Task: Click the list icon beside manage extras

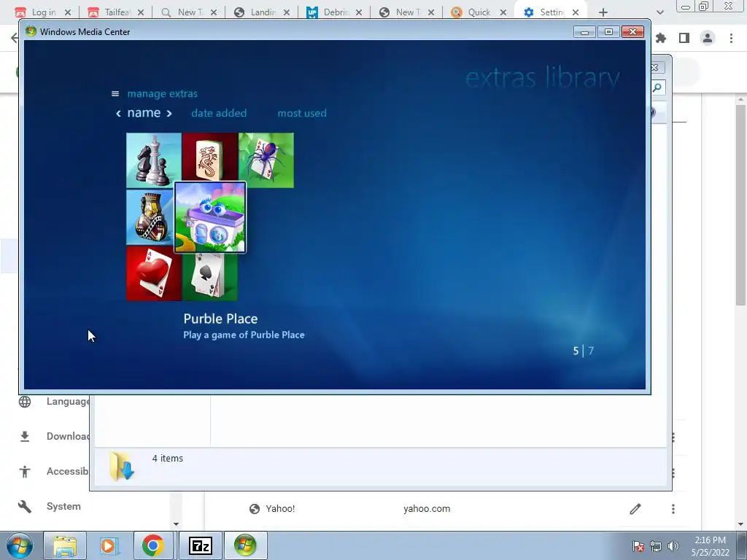Action: click(115, 94)
